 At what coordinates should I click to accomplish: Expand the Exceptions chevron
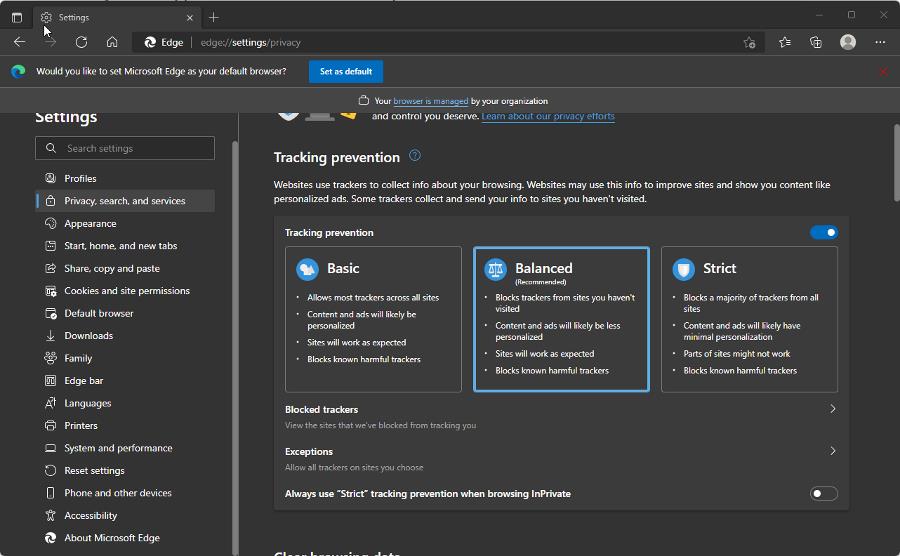832,451
